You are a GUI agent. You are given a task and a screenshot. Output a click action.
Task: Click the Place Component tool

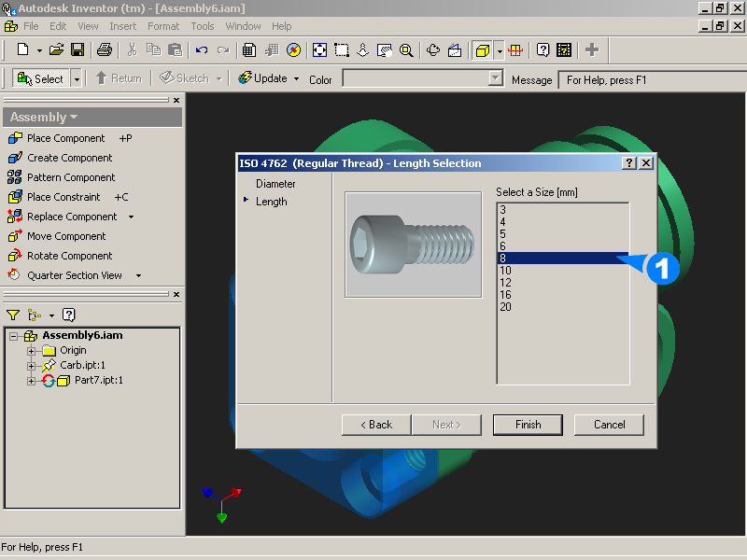65,138
